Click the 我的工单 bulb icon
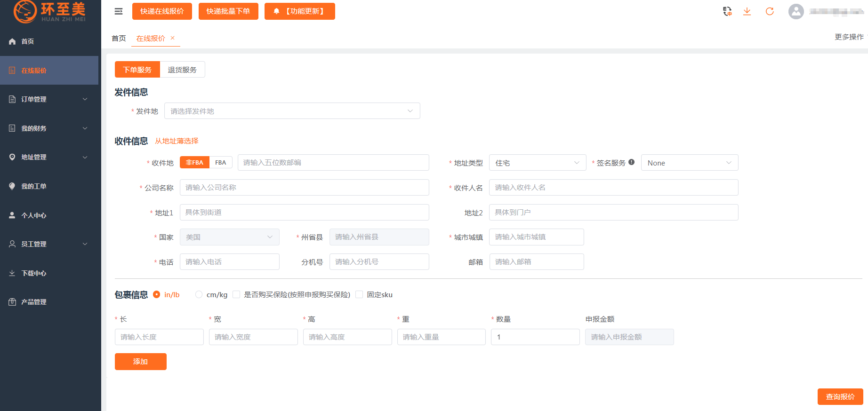This screenshot has height=411, width=868. (12, 186)
